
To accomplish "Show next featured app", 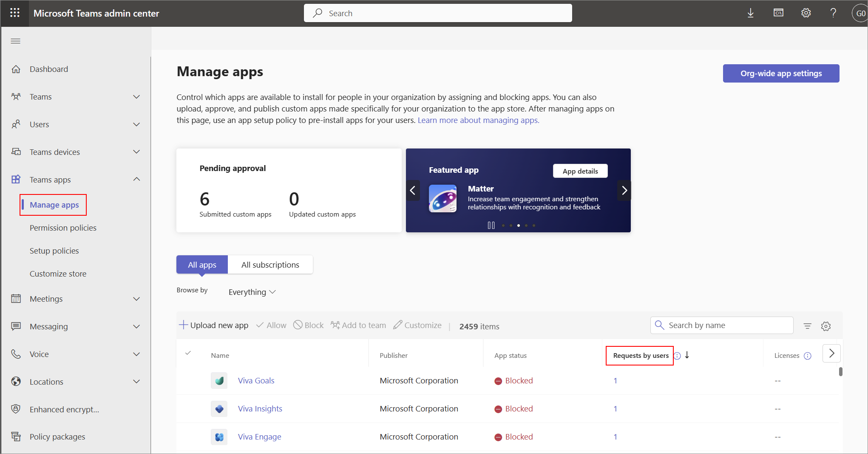I will (x=624, y=190).
